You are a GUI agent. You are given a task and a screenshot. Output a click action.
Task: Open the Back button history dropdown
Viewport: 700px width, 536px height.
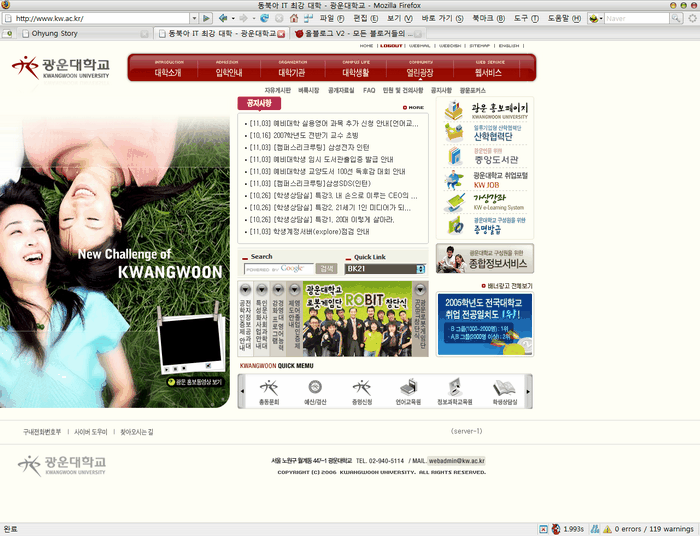click(x=233, y=18)
